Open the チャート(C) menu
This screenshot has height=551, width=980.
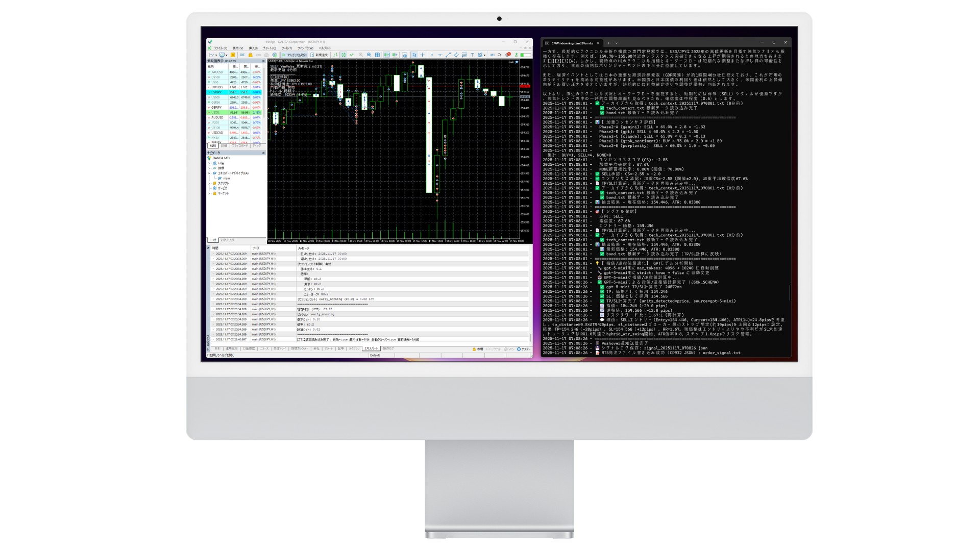(x=268, y=48)
